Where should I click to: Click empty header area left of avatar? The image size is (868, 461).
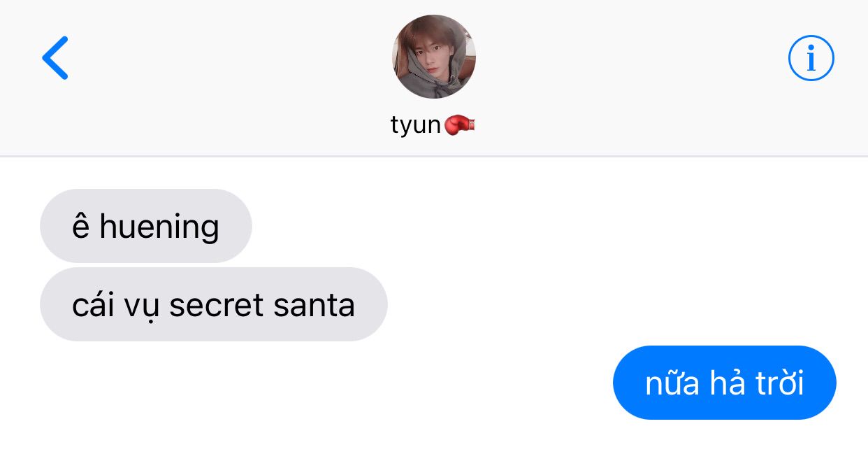pos(231,77)
